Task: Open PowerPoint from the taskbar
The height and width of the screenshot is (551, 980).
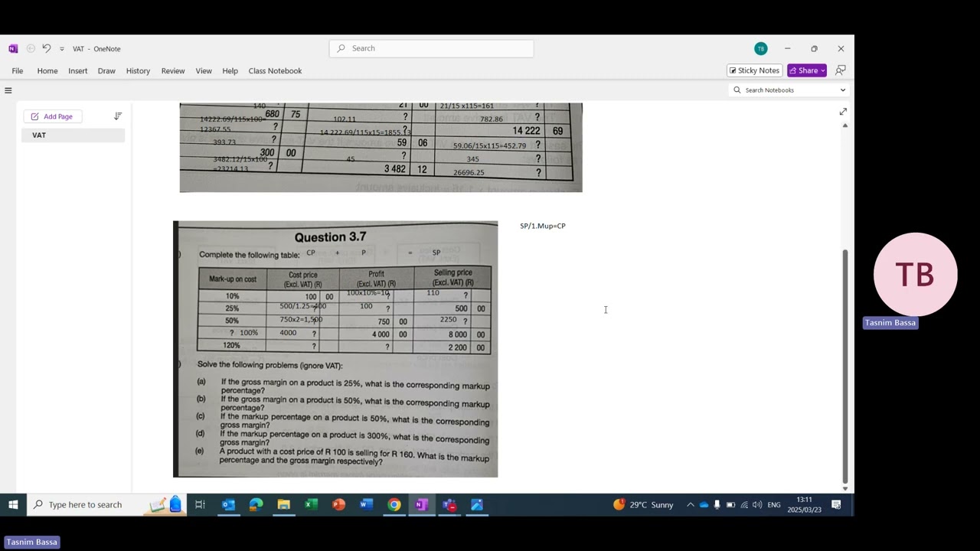Action: click(338, 504)
